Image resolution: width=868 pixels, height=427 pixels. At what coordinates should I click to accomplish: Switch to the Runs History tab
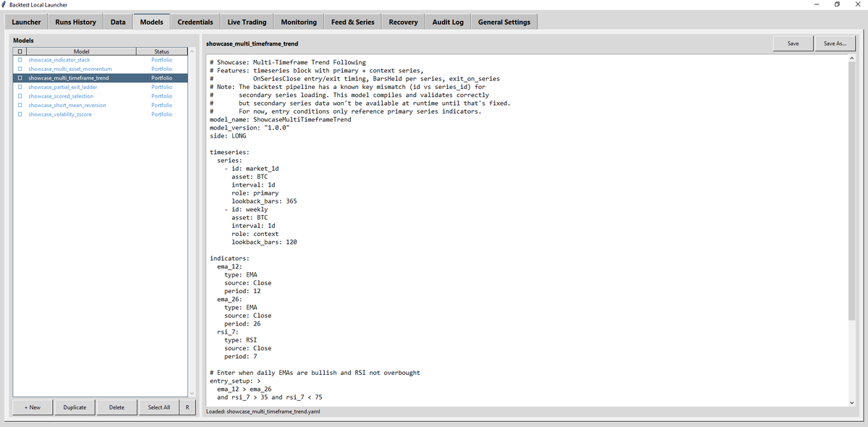click(76, 22)
